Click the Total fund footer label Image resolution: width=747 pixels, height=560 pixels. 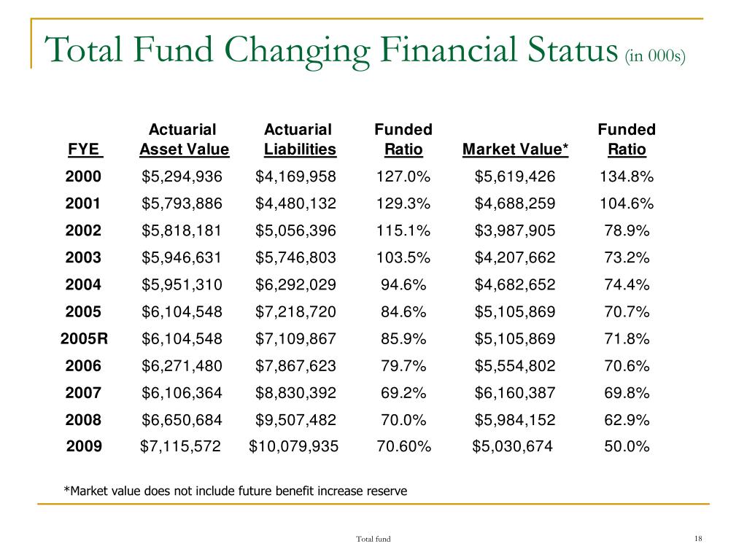tap(373, 539)
